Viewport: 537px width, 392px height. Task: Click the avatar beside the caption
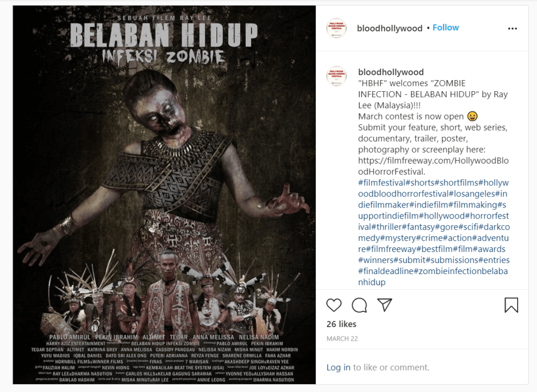[x=336, y=76]
